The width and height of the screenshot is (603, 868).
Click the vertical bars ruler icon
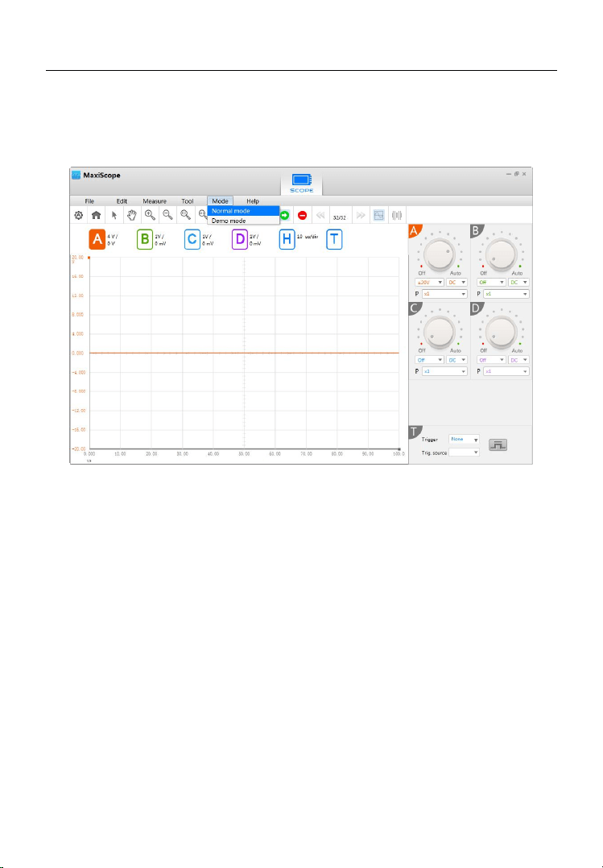pyautogui.click(x=397, y=215)
